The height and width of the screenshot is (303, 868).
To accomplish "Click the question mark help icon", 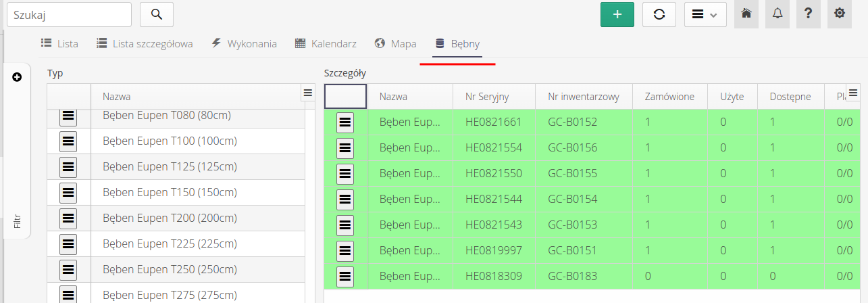I will point(808,14).
